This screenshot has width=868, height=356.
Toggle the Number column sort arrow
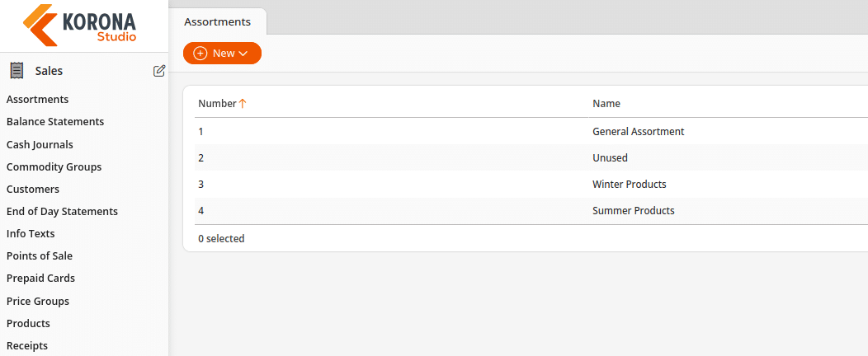click(243, 103)
